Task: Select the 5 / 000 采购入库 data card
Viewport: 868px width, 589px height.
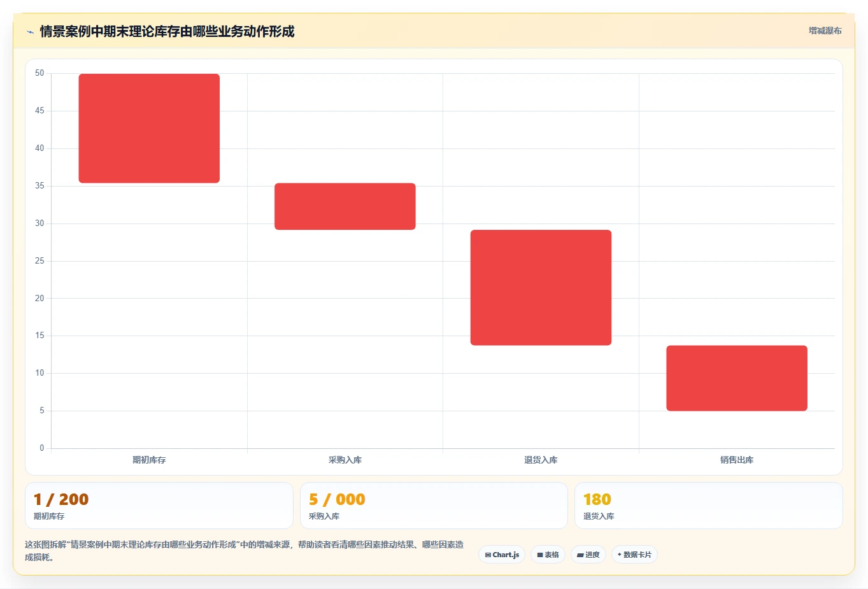Action: click(434, 506)
